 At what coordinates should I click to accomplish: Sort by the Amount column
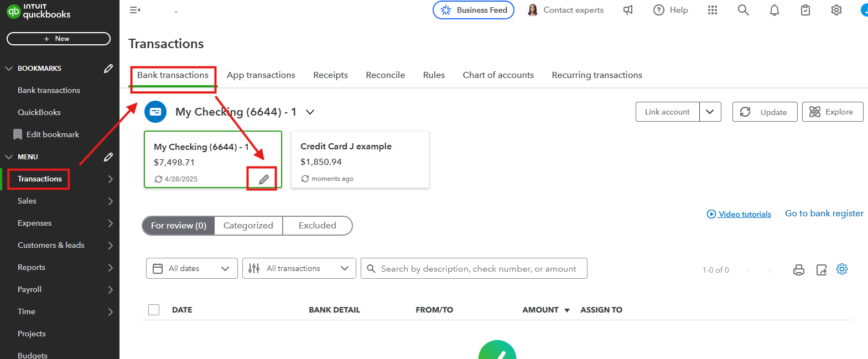coord(546,310)
